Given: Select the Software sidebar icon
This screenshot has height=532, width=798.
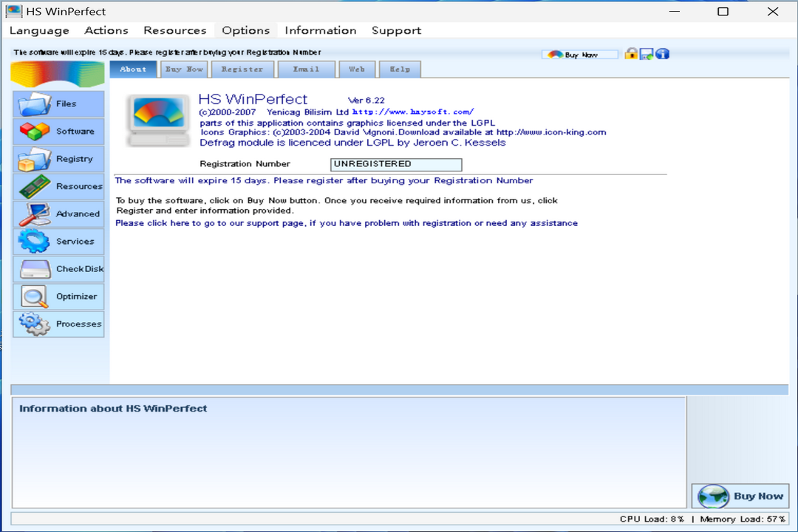Looking at the screenshot, I should tap(58, 132).
